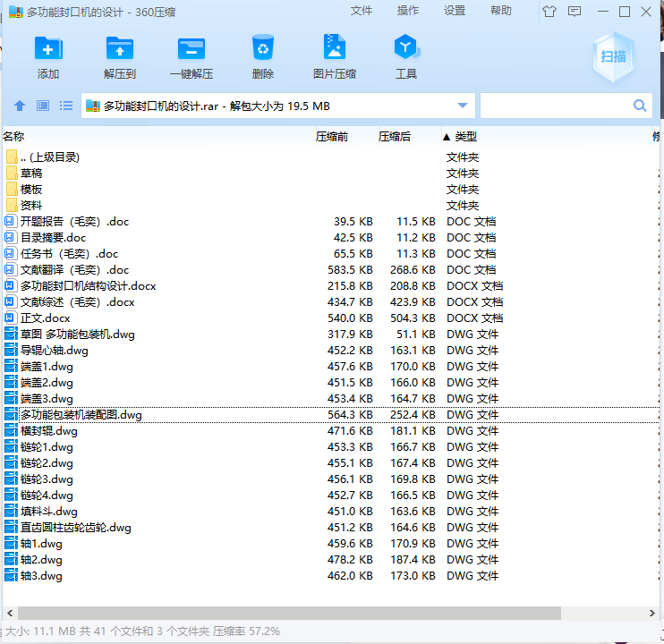Select file 链轮1.dwg

coord(331,447)
